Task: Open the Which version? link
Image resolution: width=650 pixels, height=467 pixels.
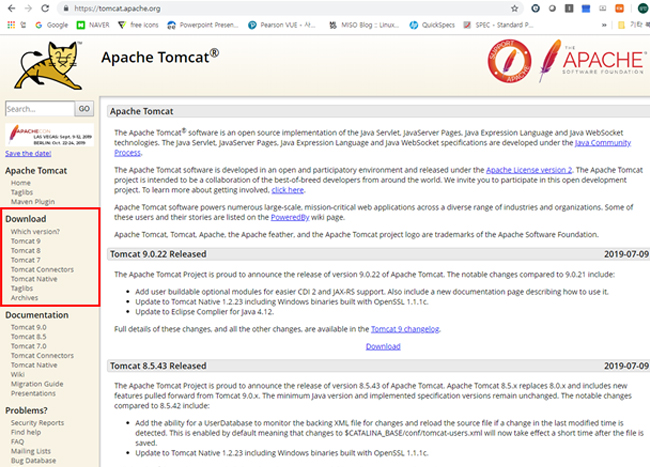Action: tap(35, 232)
